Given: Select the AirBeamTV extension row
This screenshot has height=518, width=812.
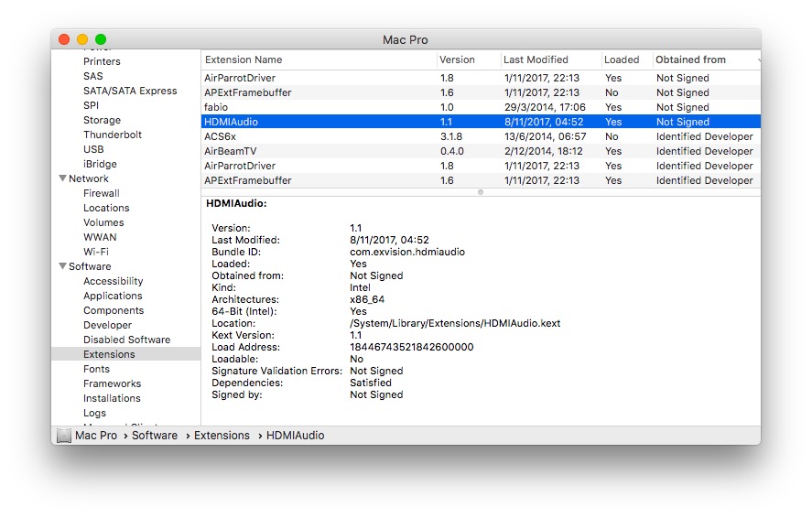Looking at the screenshot, I should 481,151.
